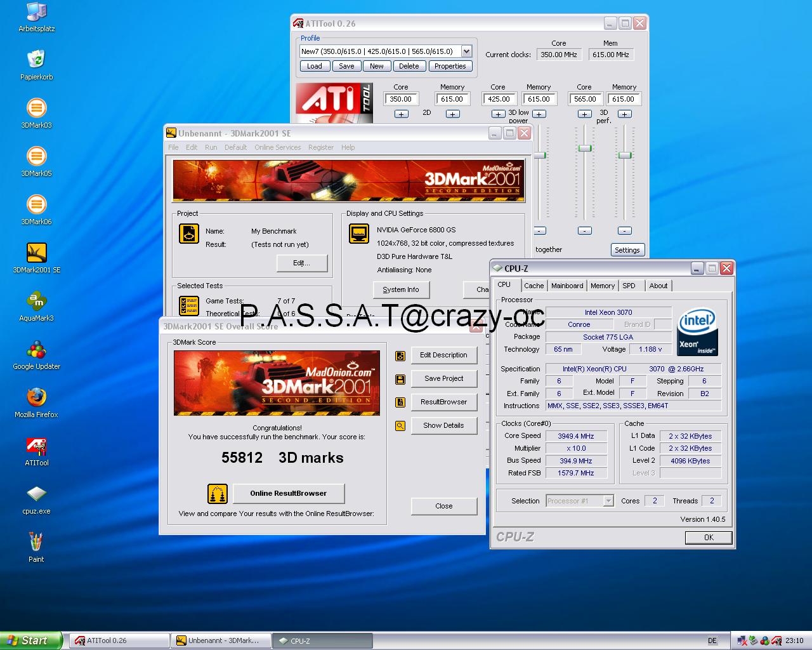Switch to the Mainboard tab in CPU-Z
The image size is (812, 650).
(x=567, y=286)
